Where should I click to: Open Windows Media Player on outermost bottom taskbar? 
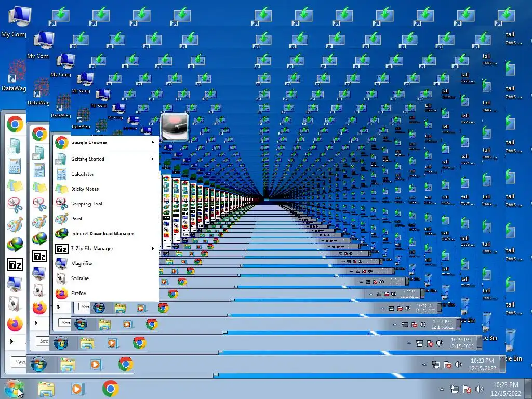(77, 389)
